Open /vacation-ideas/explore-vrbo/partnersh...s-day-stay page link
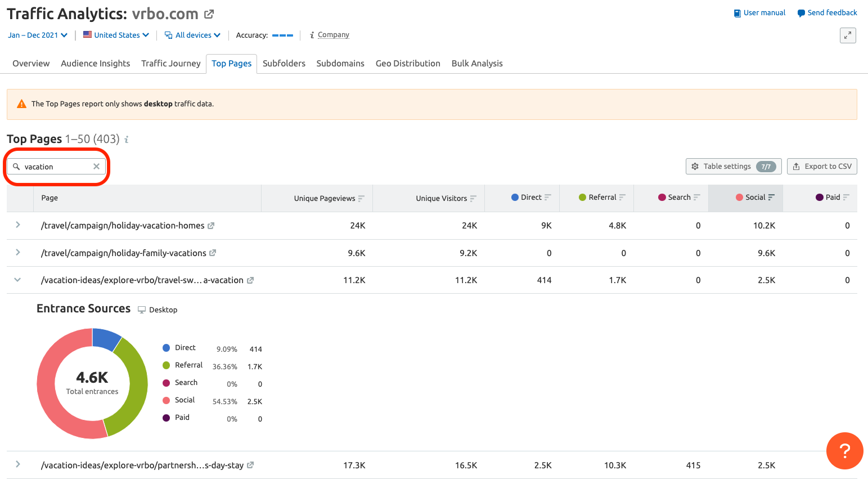The image size is (868, 479). pos(142,465)
